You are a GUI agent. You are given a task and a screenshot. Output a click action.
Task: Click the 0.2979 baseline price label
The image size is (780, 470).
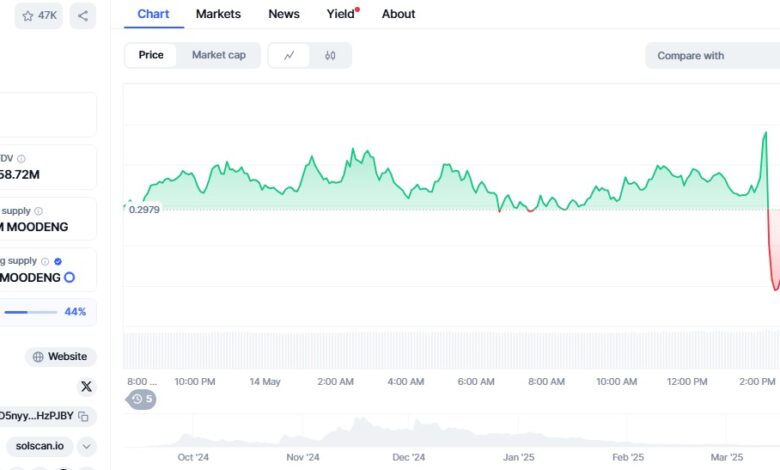tap(144, 210)
